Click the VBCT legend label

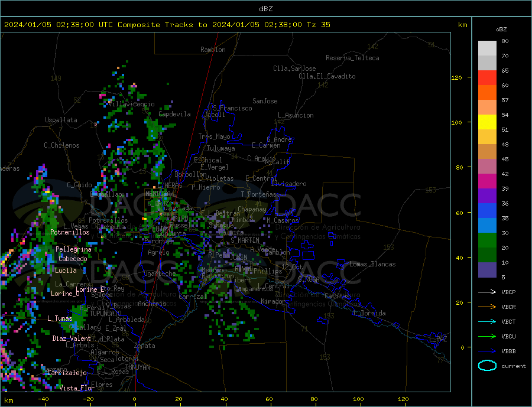[508, 321]
